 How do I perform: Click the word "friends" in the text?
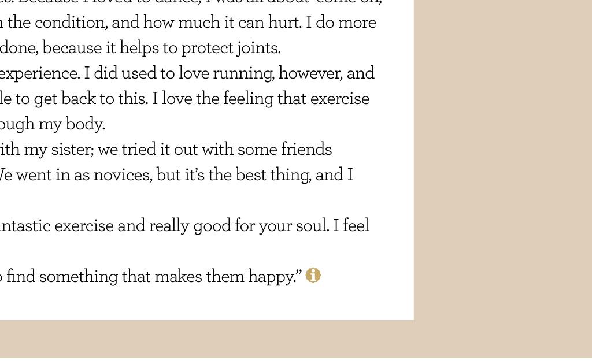point(306,150)
